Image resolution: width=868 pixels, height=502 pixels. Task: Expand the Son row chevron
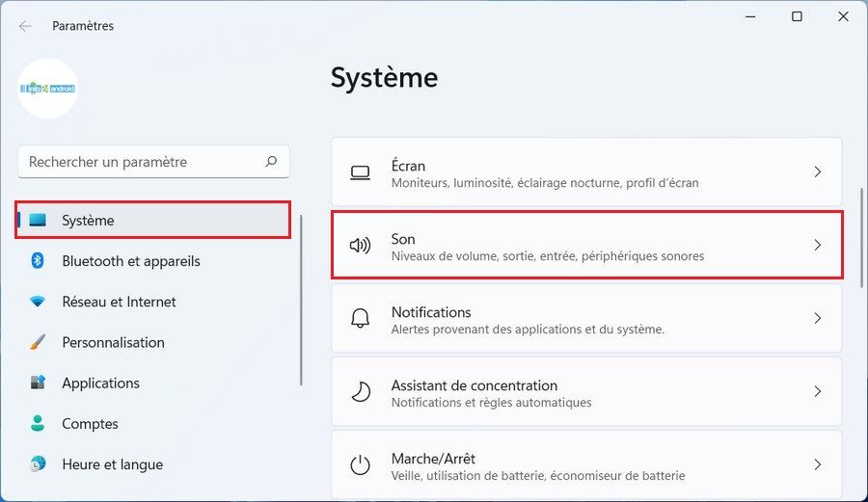coord(818,245)
